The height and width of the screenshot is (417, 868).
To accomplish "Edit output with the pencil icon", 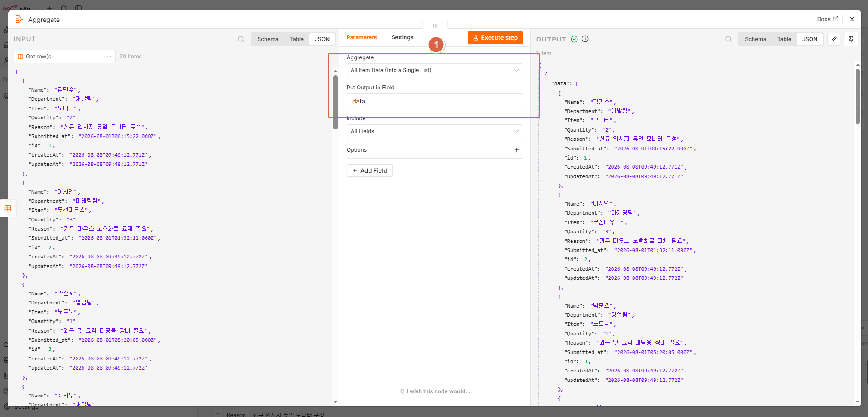I will point(834,39).
